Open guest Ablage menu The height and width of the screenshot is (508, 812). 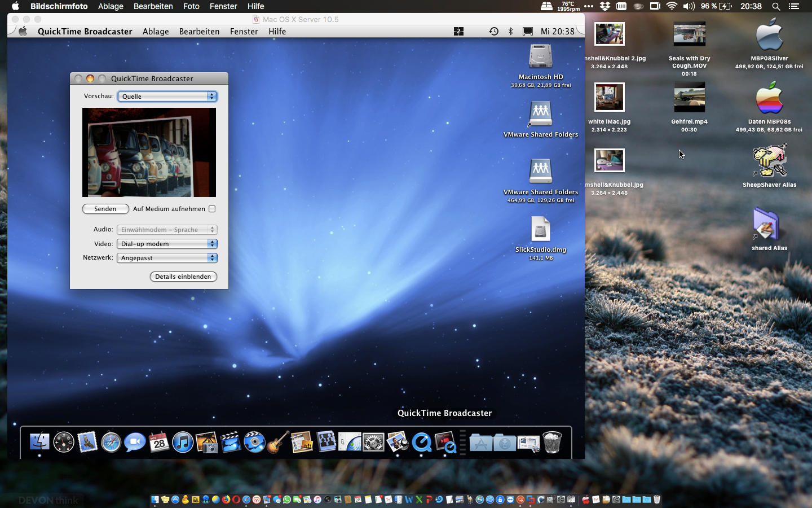point(156,32)
